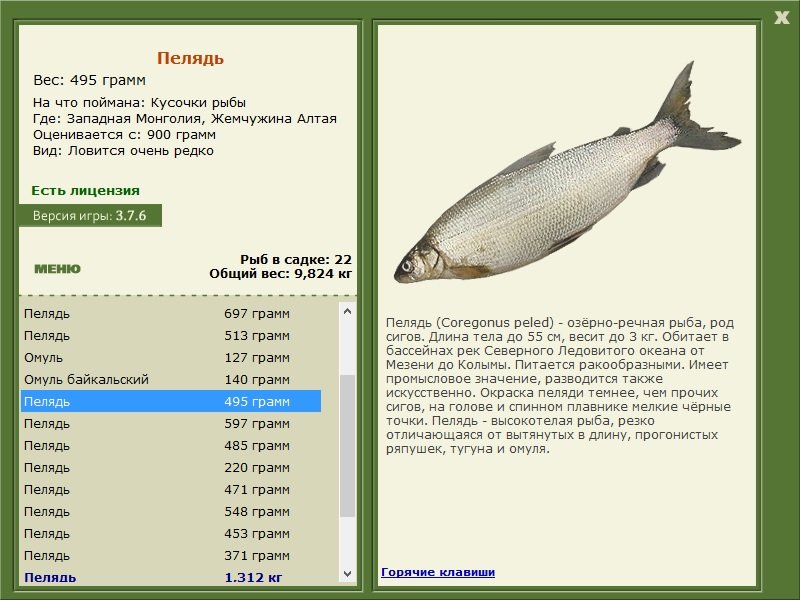This screenshot has height=600, width=800.
Task: Click the Рыб в садке: 22 counter
Action: 296,259
